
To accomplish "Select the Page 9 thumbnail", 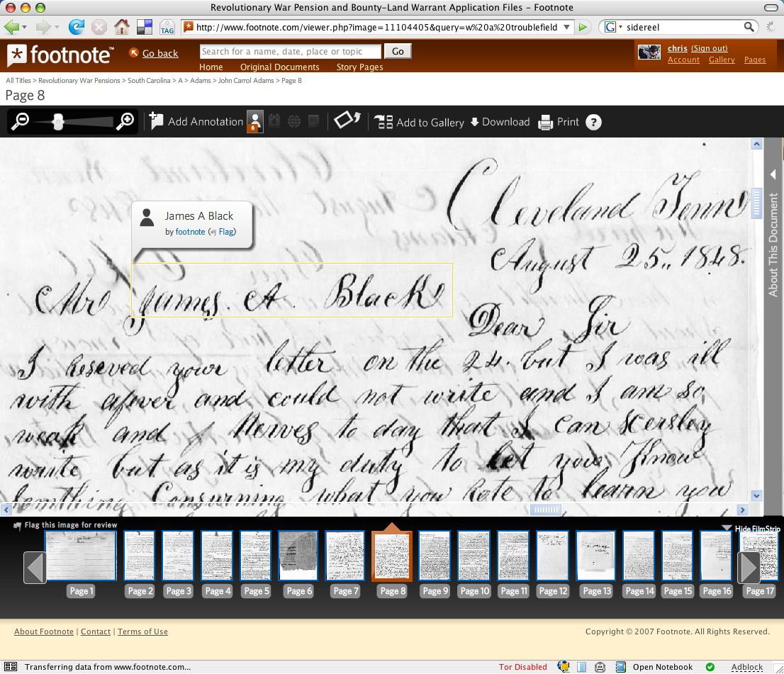I will (434, 556).
